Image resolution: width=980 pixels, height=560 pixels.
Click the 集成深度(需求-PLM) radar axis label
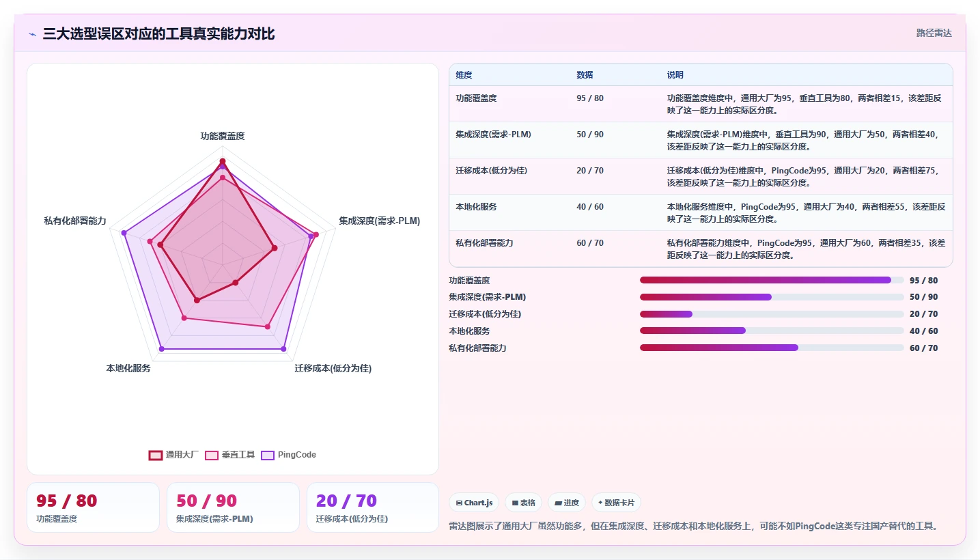point(380,221)
